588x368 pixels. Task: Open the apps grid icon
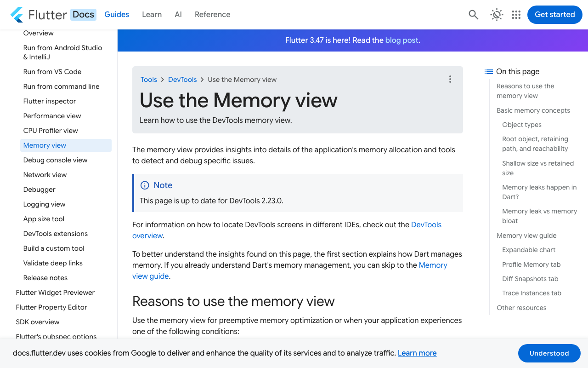[516, 15]
